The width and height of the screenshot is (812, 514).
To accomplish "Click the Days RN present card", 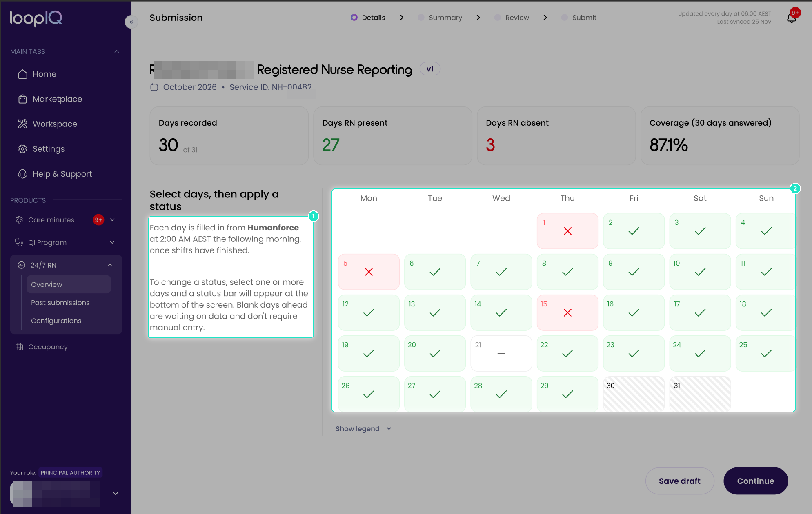I will pos(392,136).
